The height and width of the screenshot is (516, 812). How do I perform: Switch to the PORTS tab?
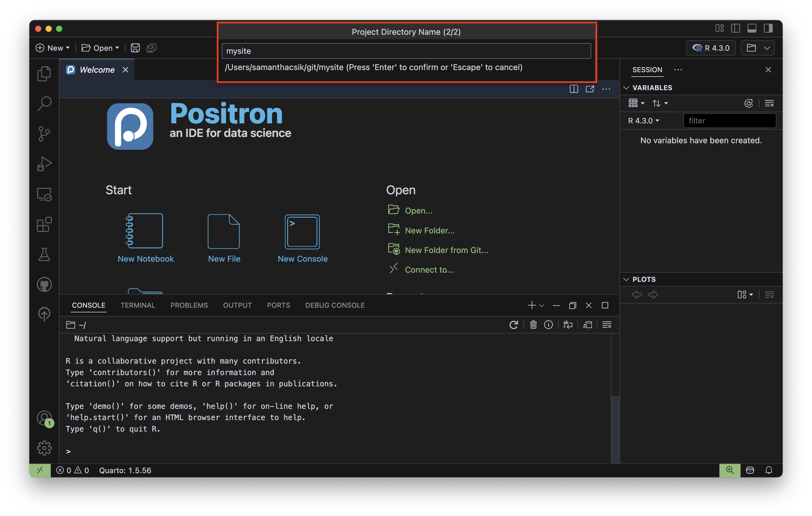coord(279,305)
